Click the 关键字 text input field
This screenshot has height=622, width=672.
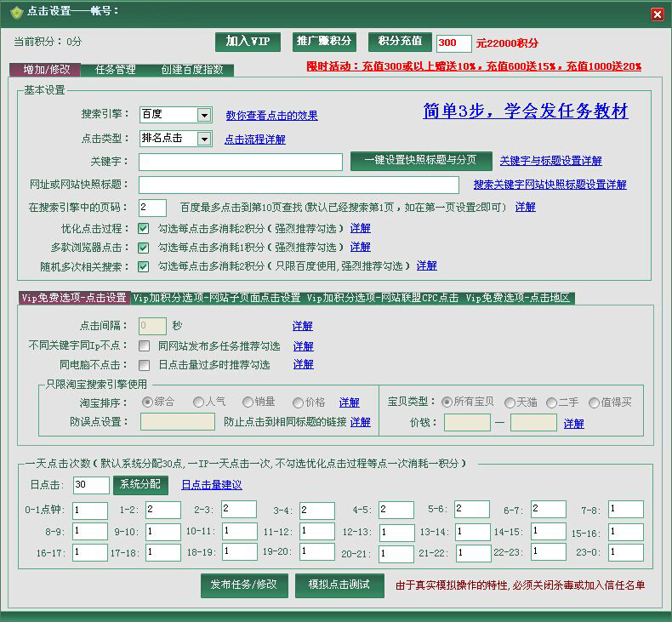(x=241, y=162)
